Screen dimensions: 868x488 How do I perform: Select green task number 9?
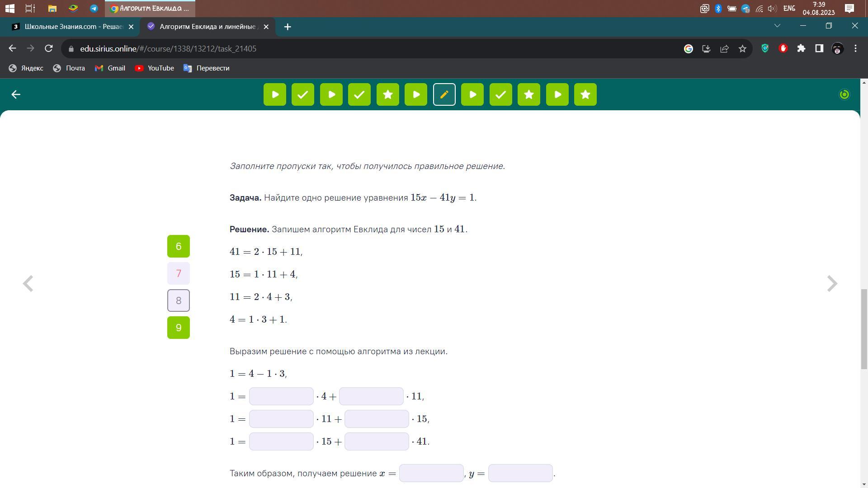coord(179,328)
